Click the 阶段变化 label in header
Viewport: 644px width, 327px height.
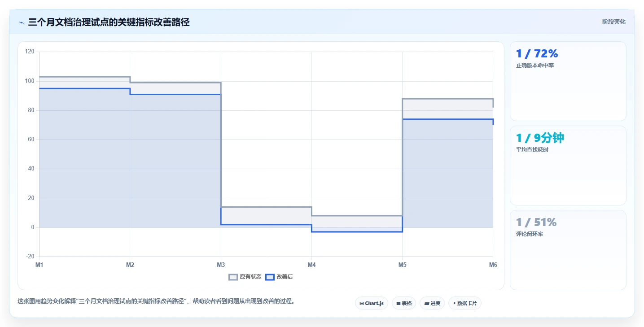pos(613,22)
